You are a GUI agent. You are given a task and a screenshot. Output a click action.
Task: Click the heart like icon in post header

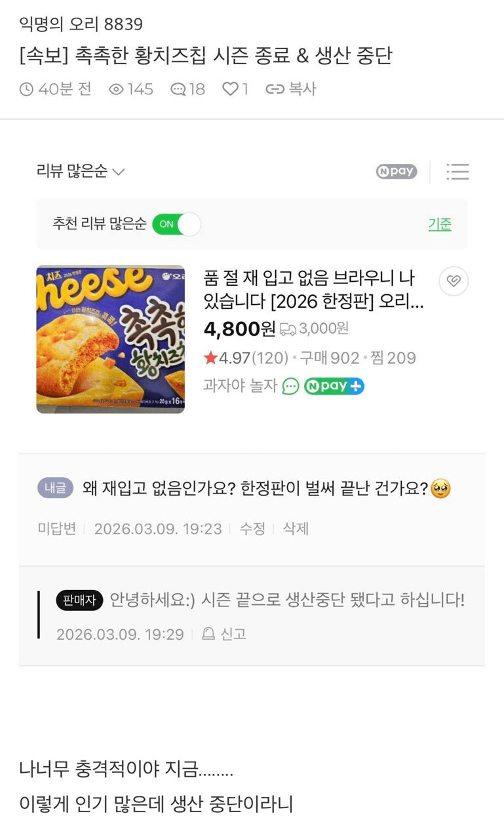tap(230, 89)
